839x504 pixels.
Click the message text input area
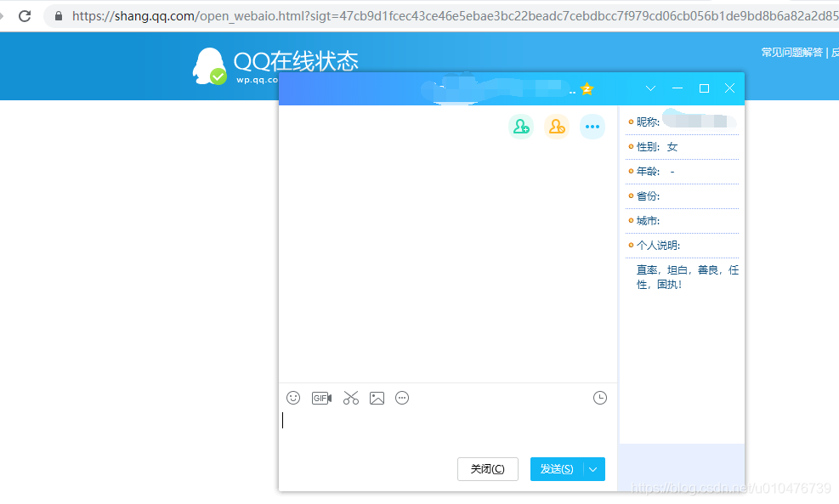[447, 431]
